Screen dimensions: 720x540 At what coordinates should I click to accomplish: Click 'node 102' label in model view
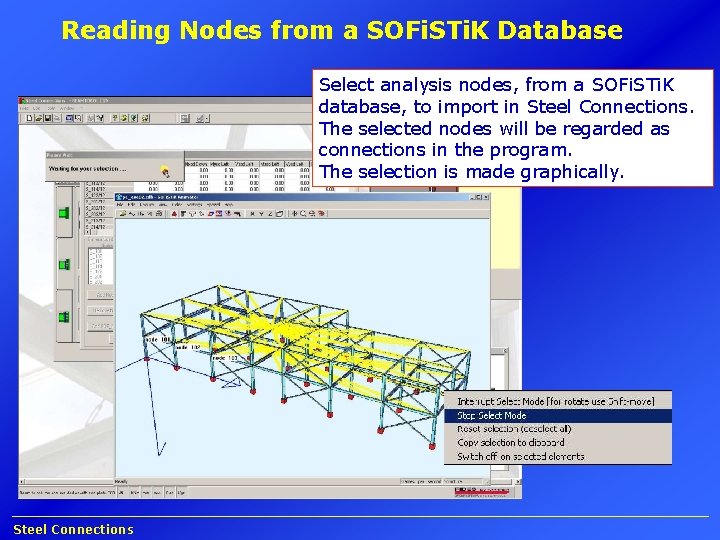pyautogui.click(x=188, y=347)
